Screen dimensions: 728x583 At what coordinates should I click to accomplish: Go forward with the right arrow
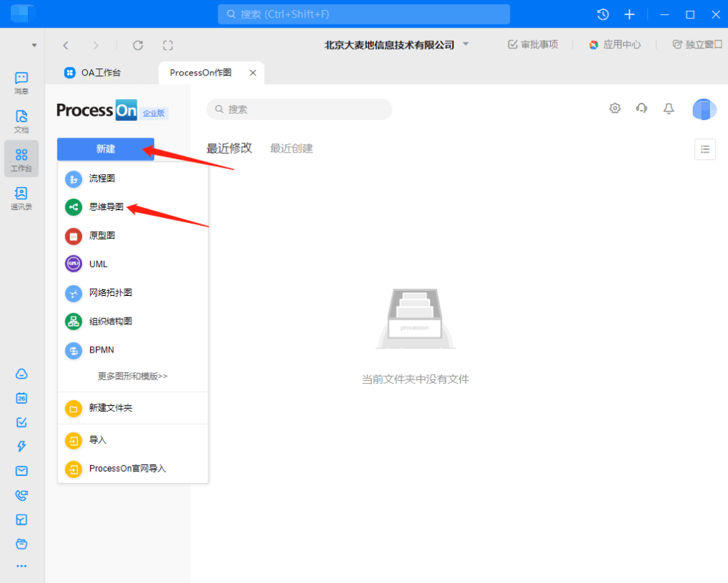[96, 45]
